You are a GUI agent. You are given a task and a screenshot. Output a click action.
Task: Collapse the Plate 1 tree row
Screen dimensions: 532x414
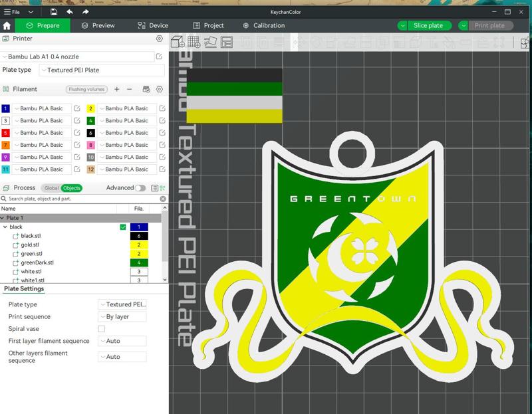(3, 218)
